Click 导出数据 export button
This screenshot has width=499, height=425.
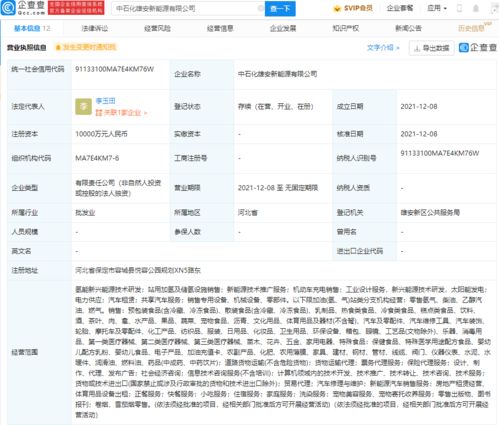[431, 48]
